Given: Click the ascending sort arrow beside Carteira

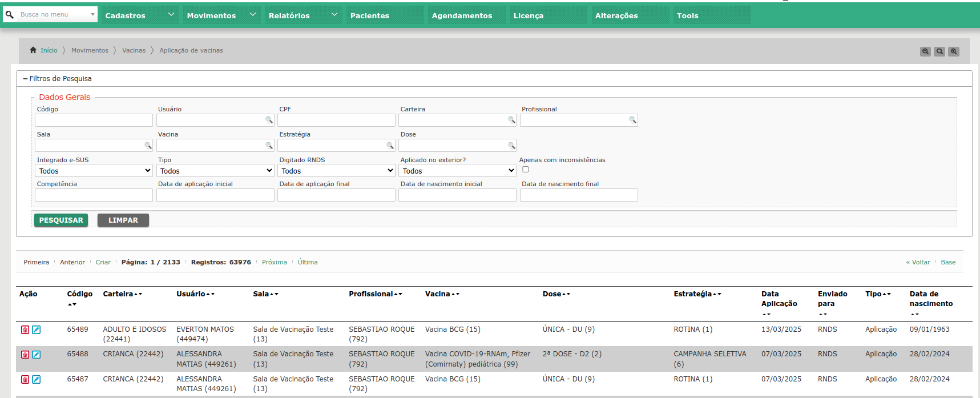Looking at the screenshot, I should tap(136, 294).
